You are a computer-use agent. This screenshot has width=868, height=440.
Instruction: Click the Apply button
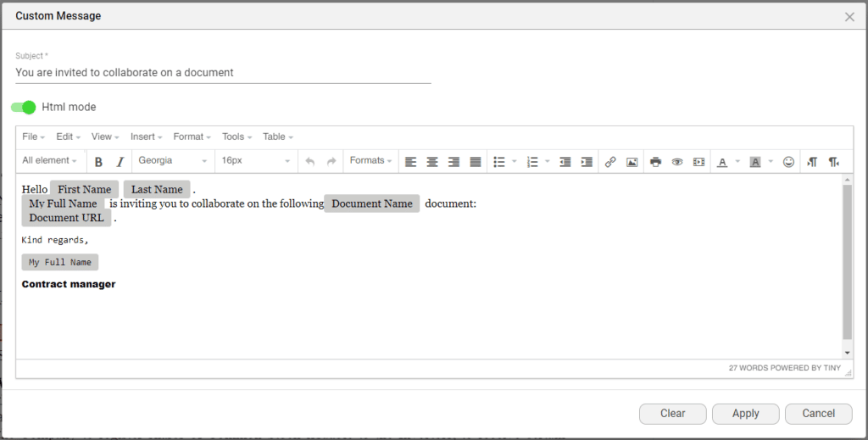click(745, 413)
